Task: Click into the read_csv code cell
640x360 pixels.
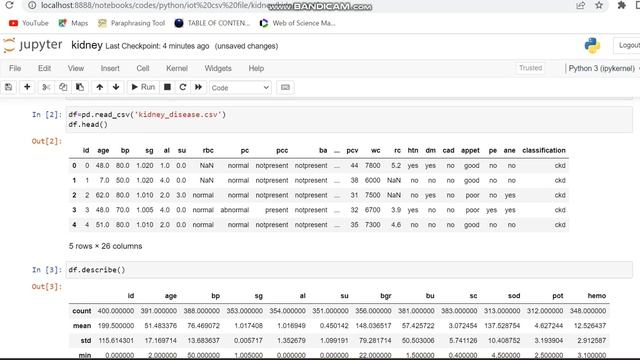Action: [x=349, y=120]
